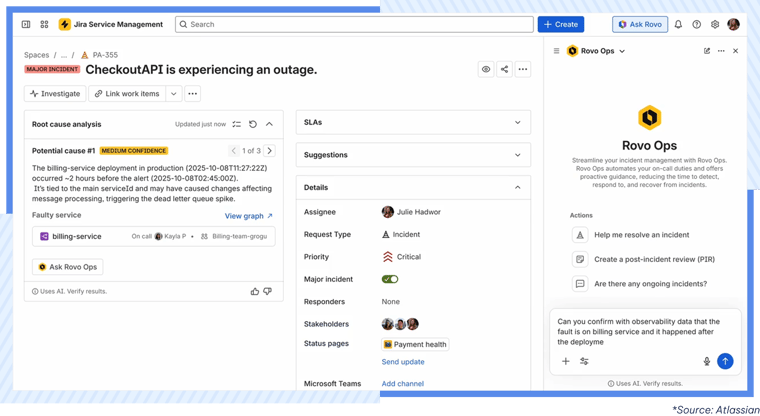Image resolution: width=760 pixels, height=416 pixels.
Task: Send the Rovo Ops chat message
Action: [725, 361]
